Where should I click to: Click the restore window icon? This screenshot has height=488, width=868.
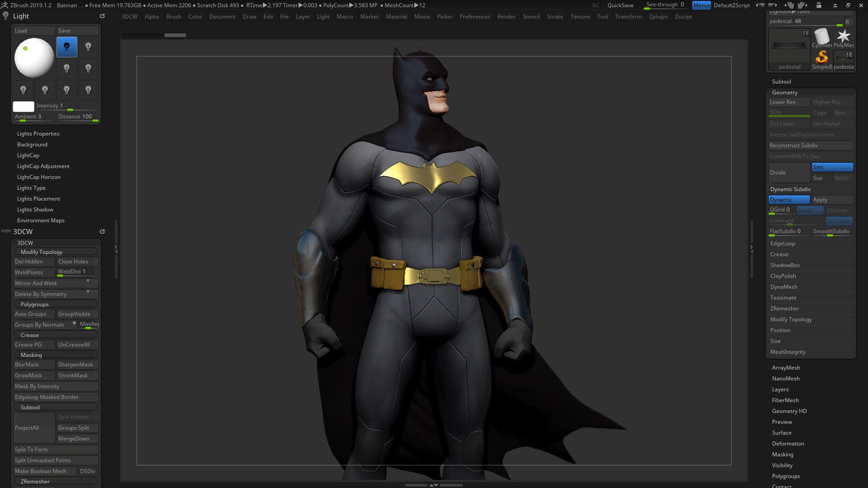coord(848,5)
